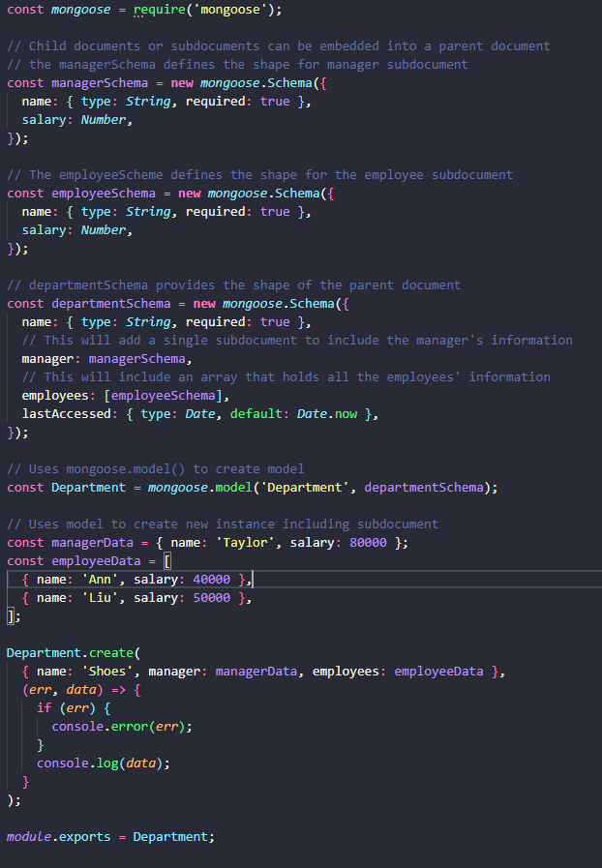Click departmentSchema in its const declaration
Image resolution: width=602 pixels, height=868 pixels.
110,304
